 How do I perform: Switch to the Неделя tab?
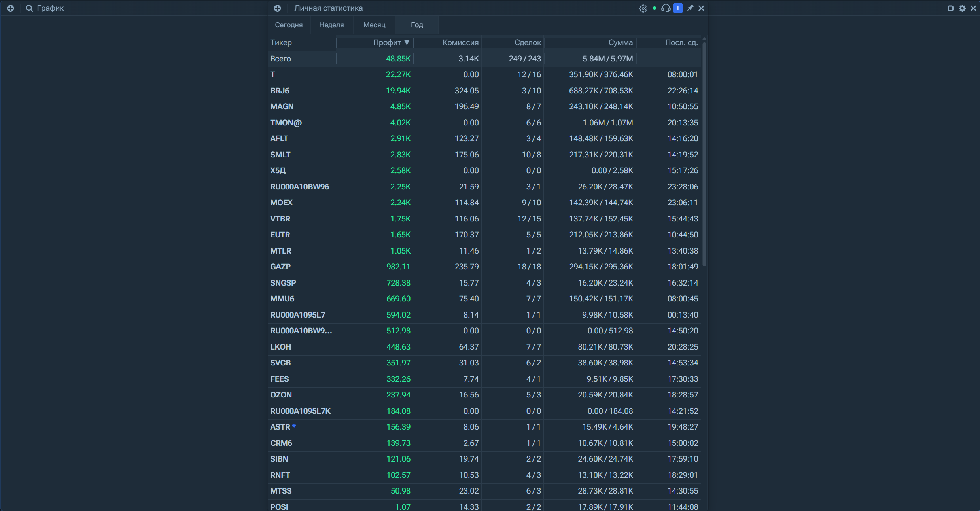tap(331, 25)
